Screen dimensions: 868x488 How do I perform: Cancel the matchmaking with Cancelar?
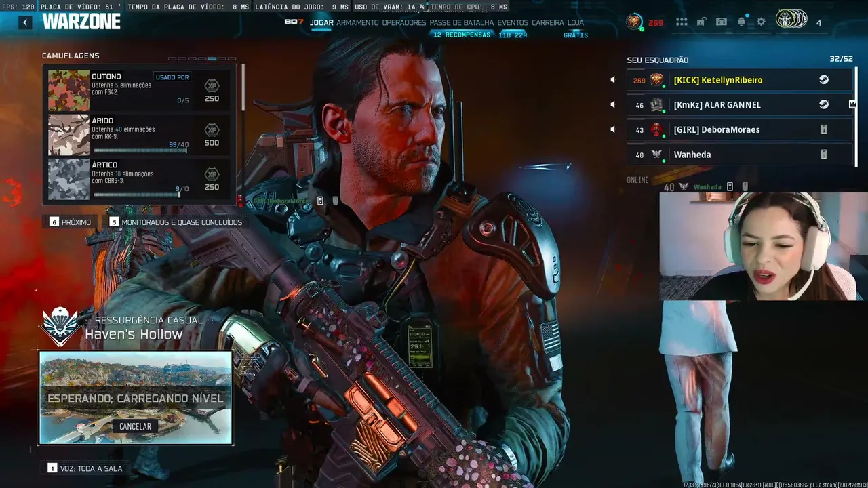[135, 426]
